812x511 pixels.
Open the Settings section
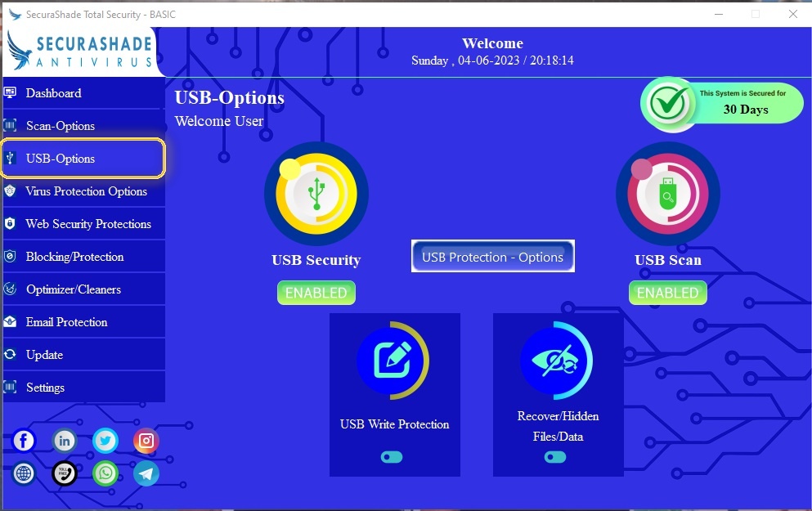pos(84,388)
